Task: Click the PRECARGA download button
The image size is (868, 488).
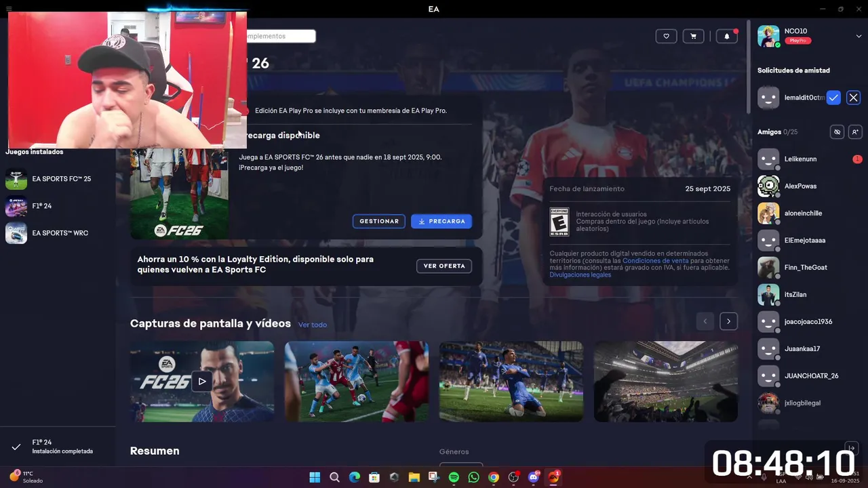Action: pos(441,222)
